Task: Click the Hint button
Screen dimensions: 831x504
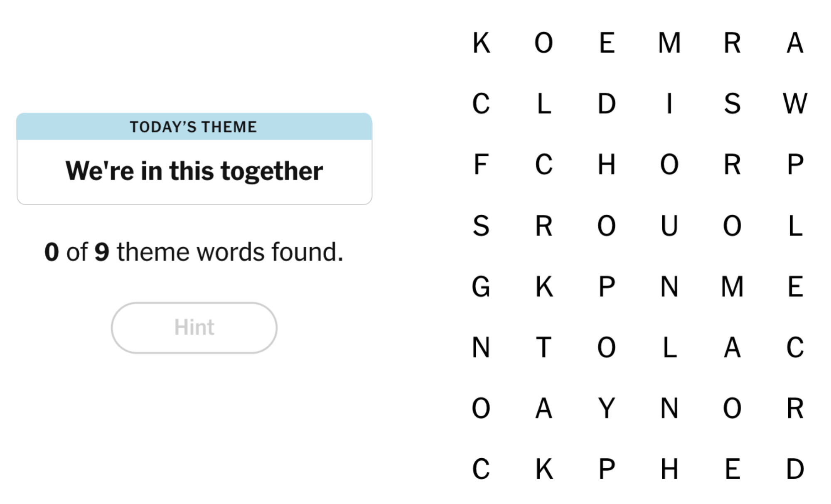Action: coord(194,327)
